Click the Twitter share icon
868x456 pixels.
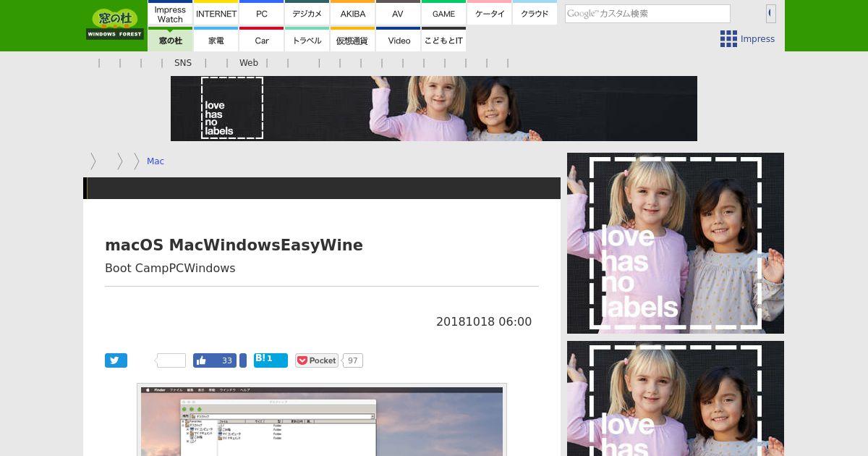pos(116,360)
